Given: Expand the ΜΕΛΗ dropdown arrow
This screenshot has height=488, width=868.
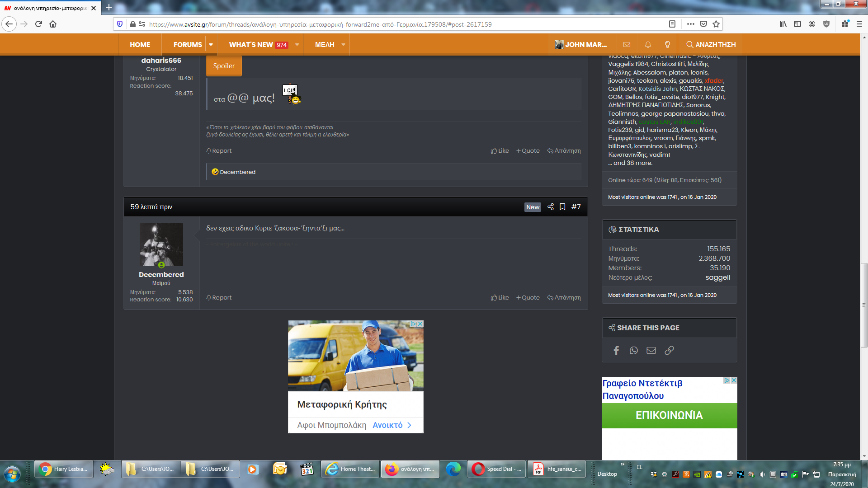Looking at the screenshot, I should click(x=343, y=45).
